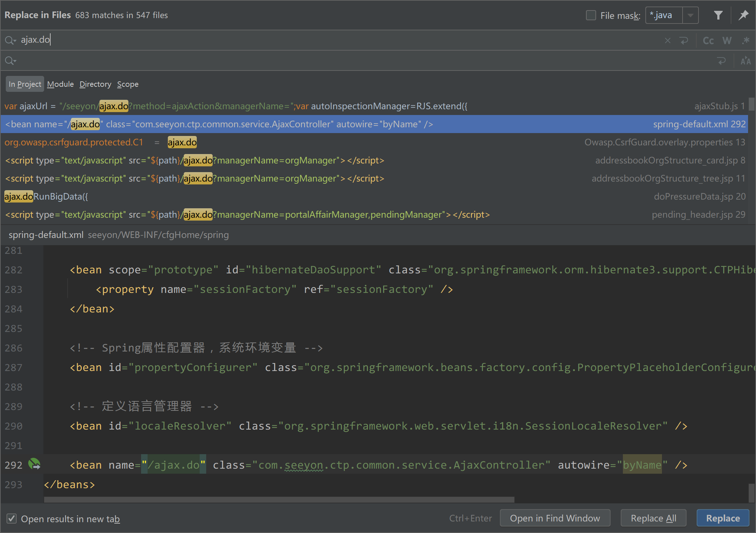This screenshot has width=756, height=533.
Task: Toggle Match Case (Cc) option
Action: click(x=708, y=40)
